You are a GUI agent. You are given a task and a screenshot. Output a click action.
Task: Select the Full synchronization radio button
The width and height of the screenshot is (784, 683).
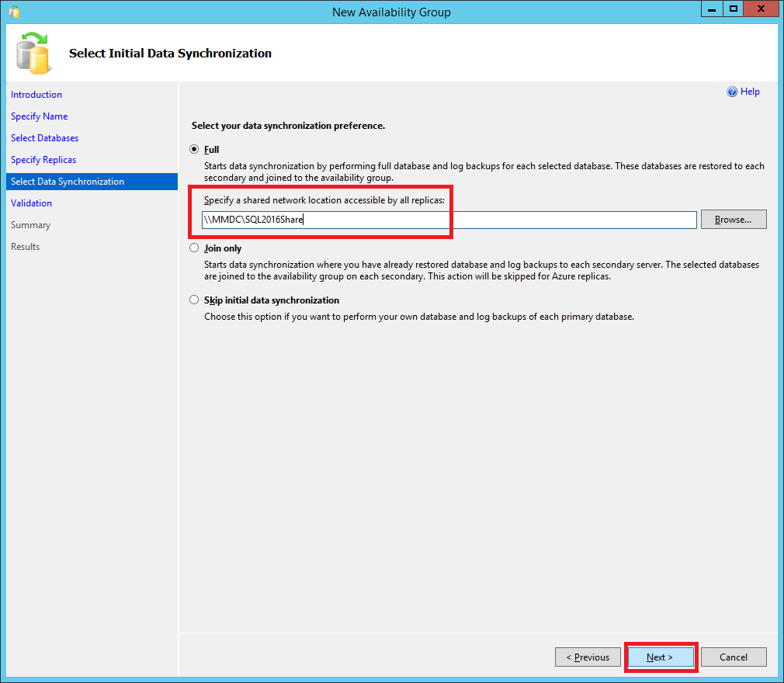coord(194,149)
